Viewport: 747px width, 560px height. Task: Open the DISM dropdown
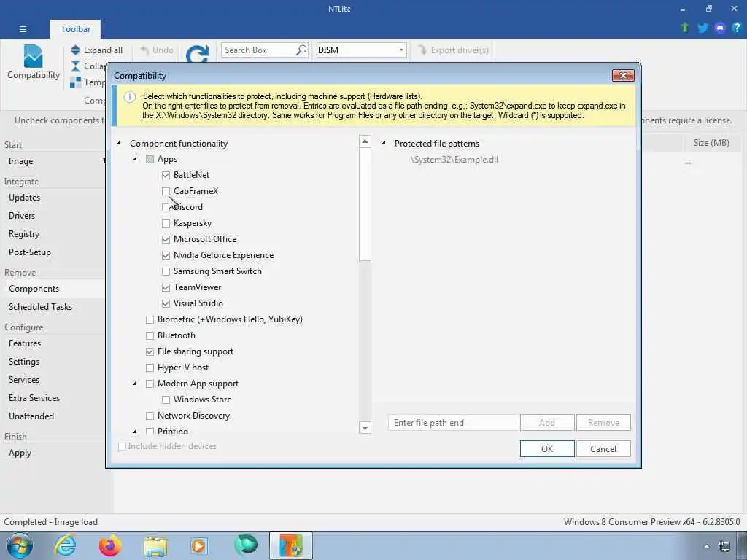[400, 50]
